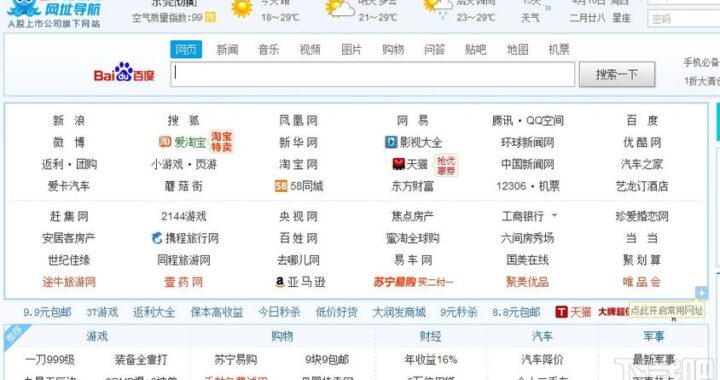
Task: Click today's sunny weather icon
Action: [x=242, y=7]
